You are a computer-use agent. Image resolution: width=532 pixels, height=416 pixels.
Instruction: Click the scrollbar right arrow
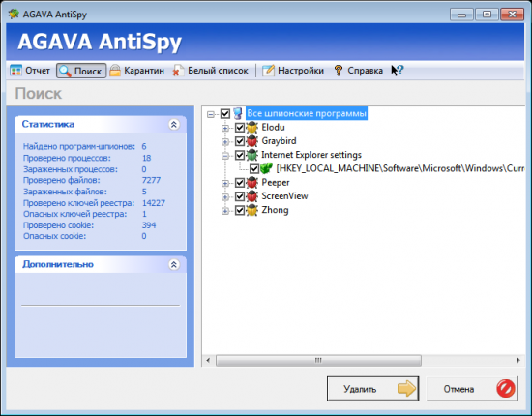coord(518,360)
